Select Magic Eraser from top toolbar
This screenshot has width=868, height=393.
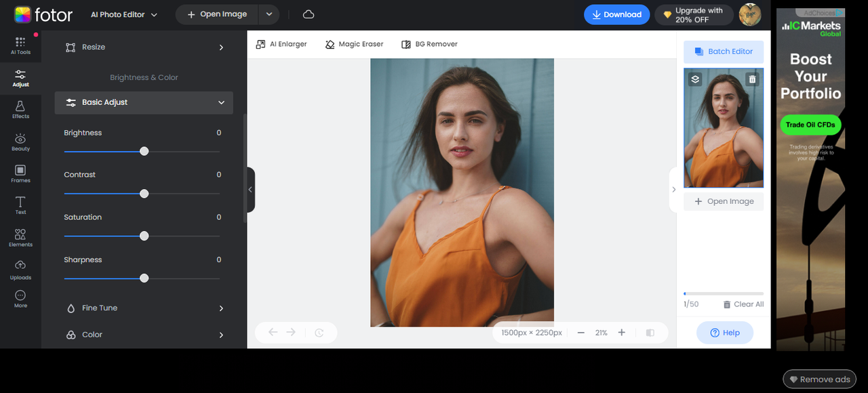point(354,44)
